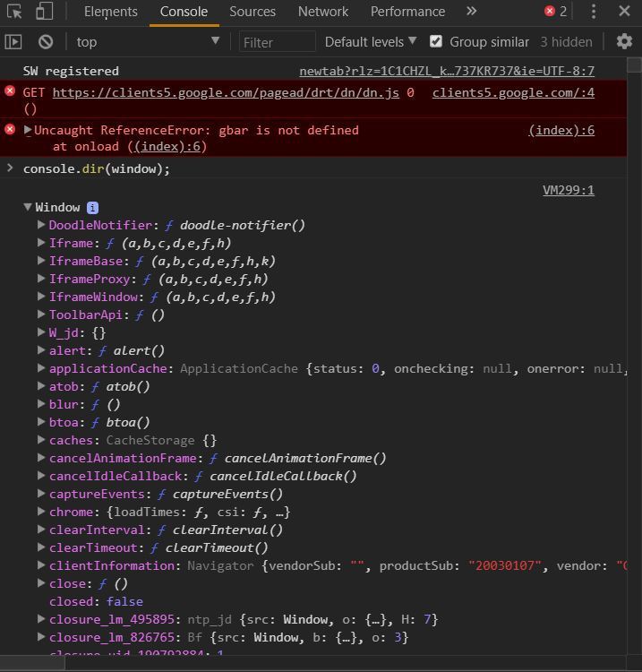The width and height of the screenshot is (642, 672).
Task: Click the 3 hidden messages label
Action: coord(566,42)
